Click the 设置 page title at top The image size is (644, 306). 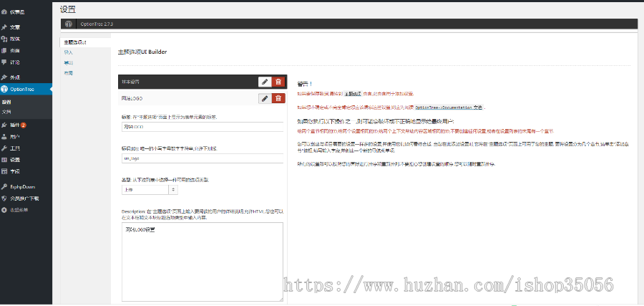[68, 10]
